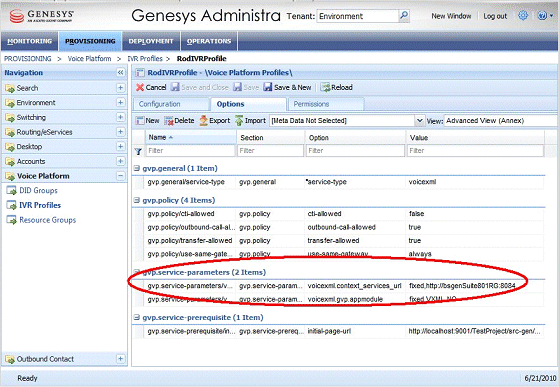
Task: Click the New Window link
Action: (451, 16)
